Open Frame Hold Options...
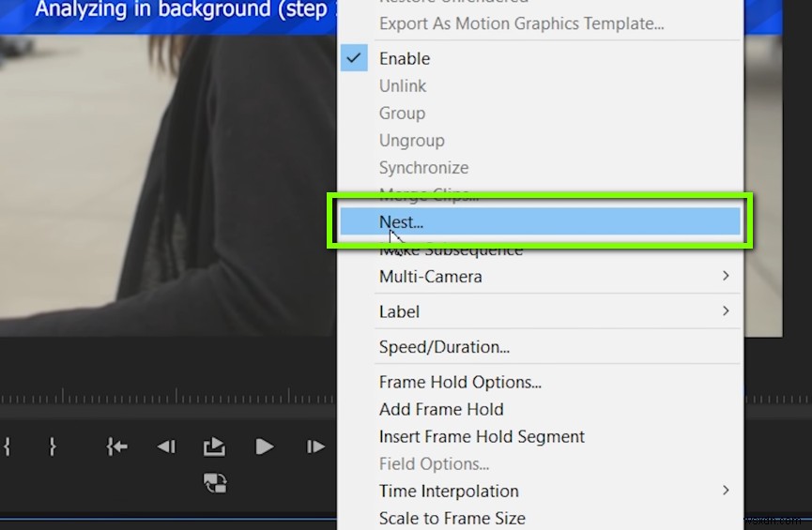812x530 pixels. (540, 382)
